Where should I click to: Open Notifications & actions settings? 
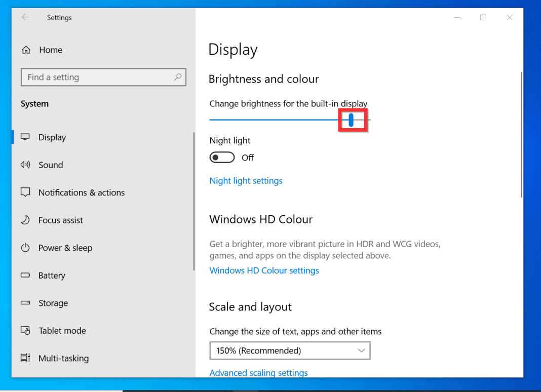(81, 192)
